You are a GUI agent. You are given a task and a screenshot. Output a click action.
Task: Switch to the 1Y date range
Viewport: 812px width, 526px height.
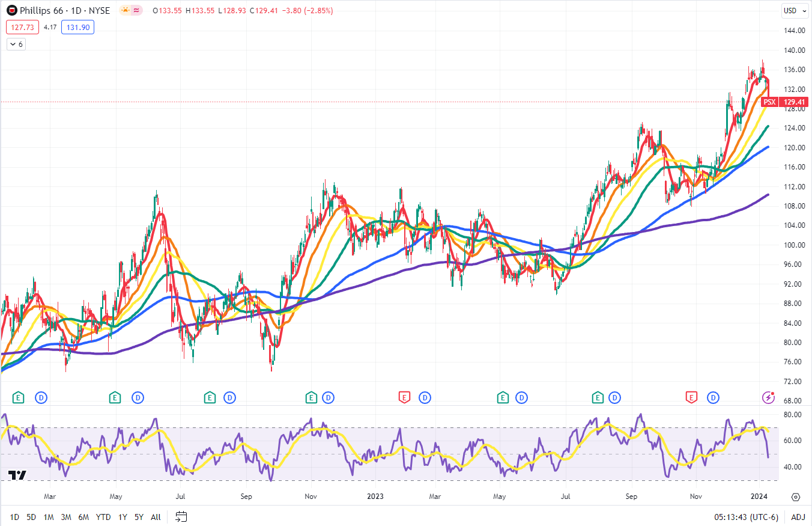[x=123, y=516]
